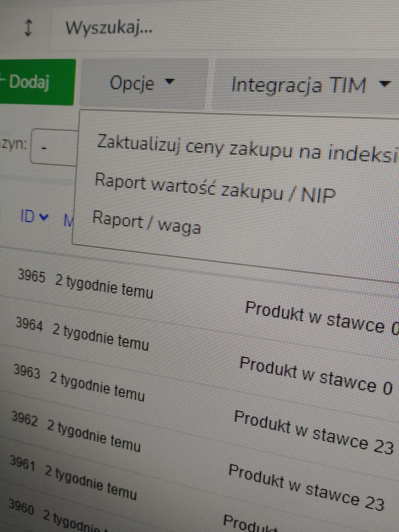Click row ID 3961
This screenshot has height=532, width=399.
22,463
